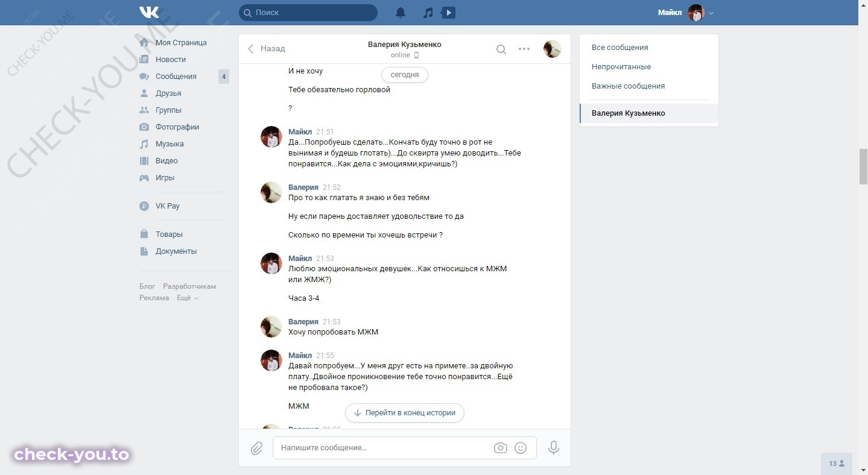This screenshot has width=868, height=475.
Task: Click the unread messages badge showing 4
Action: point(224,77)
